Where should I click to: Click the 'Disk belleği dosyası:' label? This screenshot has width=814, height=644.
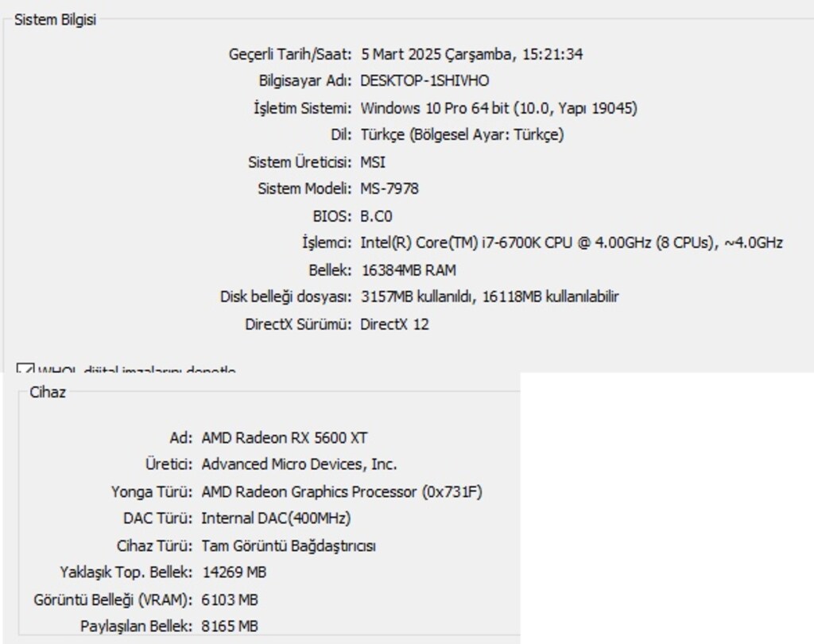click(x=286, y=297)
